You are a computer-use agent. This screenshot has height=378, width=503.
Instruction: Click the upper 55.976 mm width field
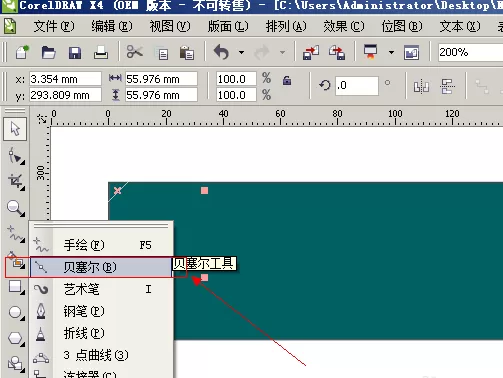tap(161, 79)
